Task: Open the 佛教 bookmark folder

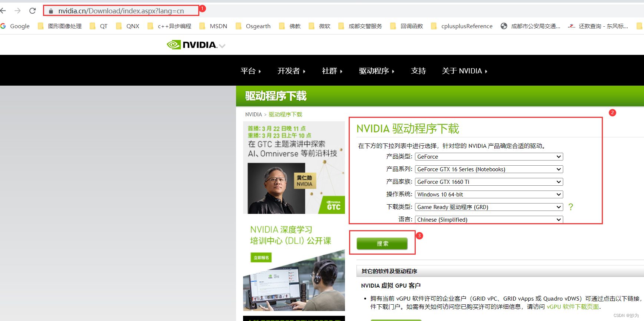Action: 290,26
